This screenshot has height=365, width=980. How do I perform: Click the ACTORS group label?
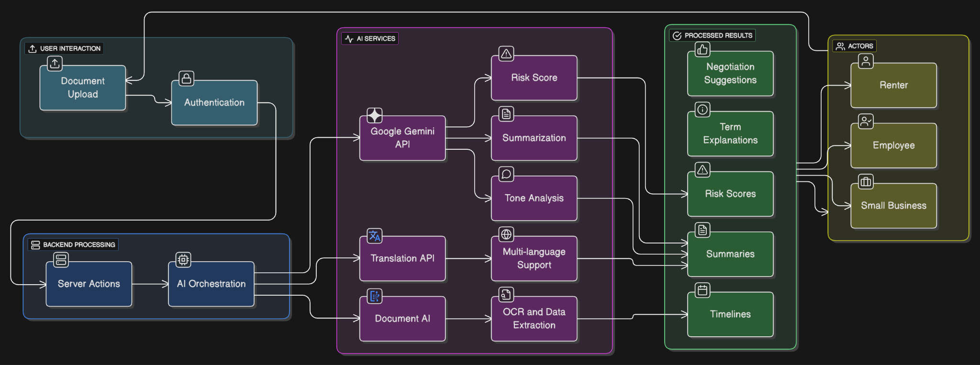pyautogui.click(x=854, y=46)
